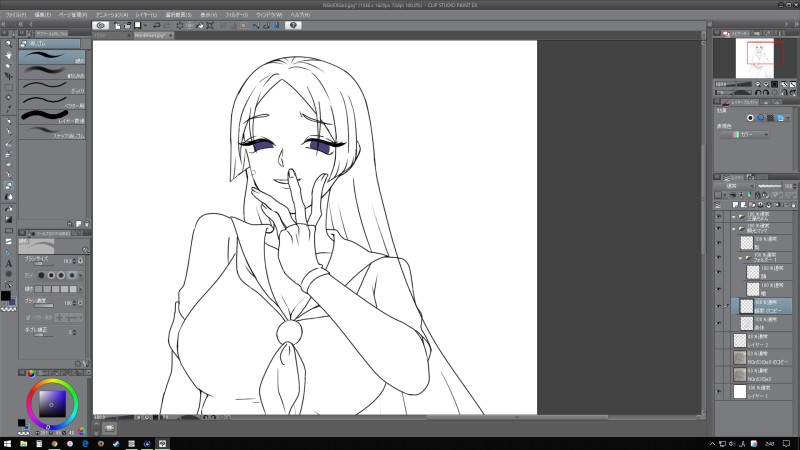The image size is (800, 450).
Task: Choose the ざっくり eraser sub tool
Action: pos(52,87)
